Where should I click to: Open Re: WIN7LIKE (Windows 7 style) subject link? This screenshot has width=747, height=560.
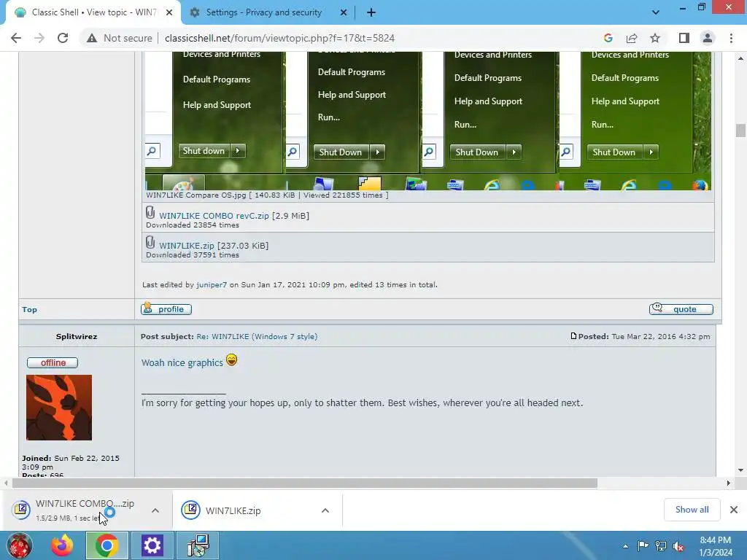(257, 336)
